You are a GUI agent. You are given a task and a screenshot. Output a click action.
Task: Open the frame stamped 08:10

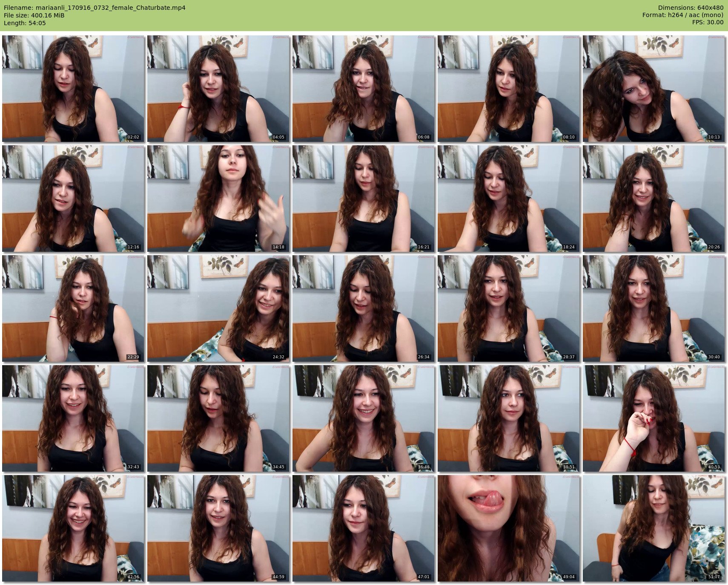(509, 89)
